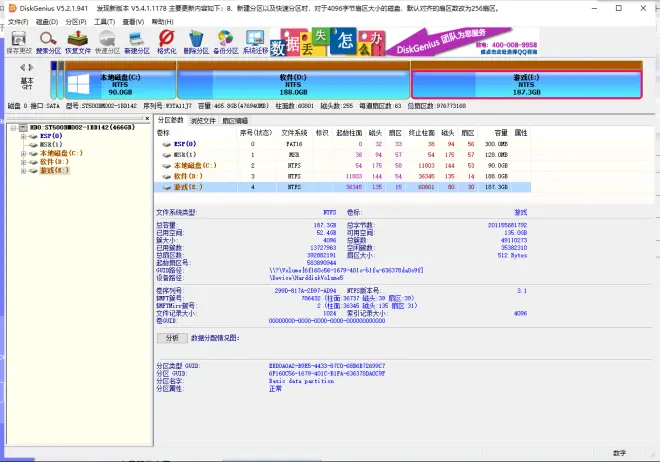Expand the 游戏(E:) tree node
This screenshot has width=660, height=462.
point(24,171)
